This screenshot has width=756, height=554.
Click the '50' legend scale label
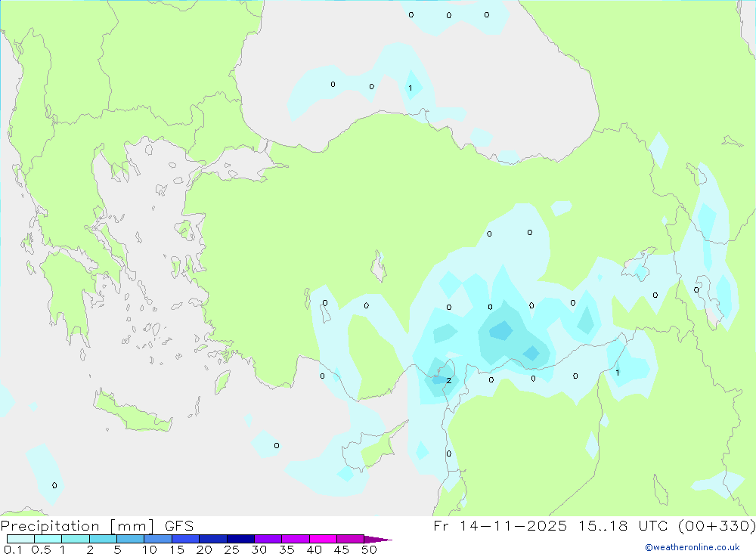pos(369,549)
